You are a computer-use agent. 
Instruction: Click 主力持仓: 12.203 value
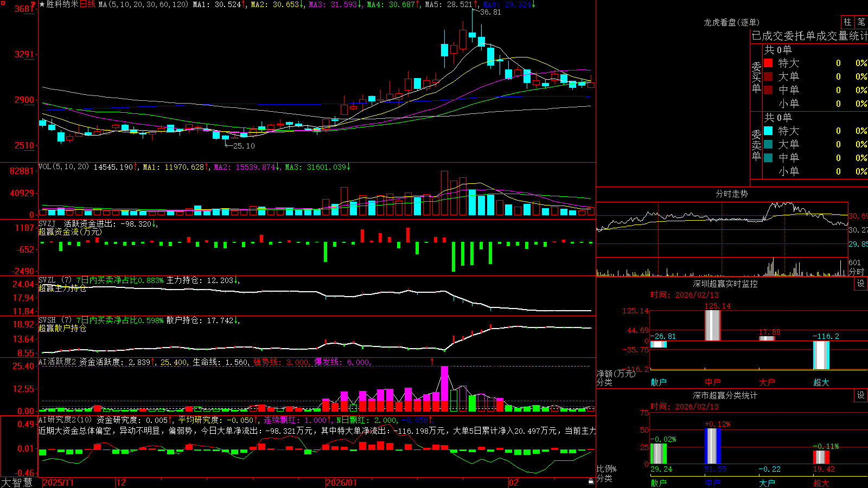[x=200, y=280]
